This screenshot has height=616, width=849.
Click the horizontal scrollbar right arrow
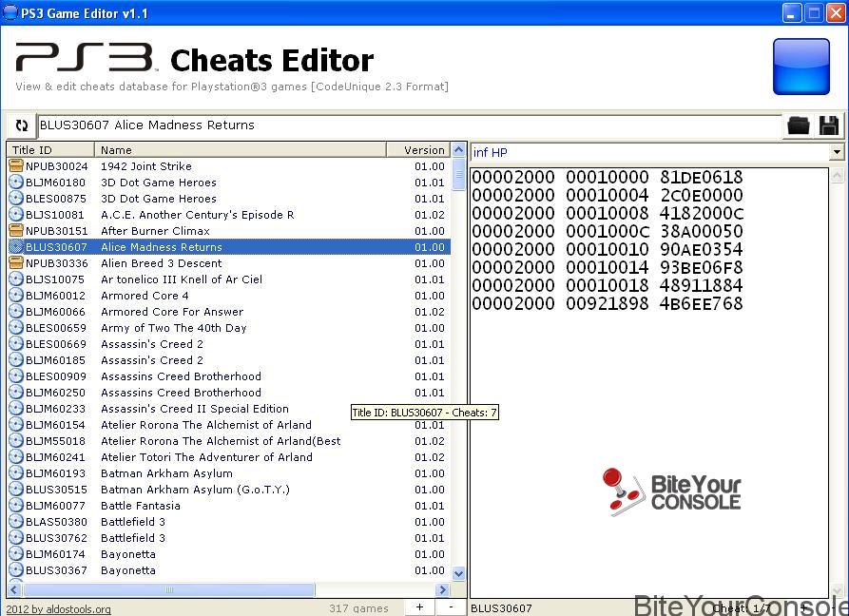(x=443, y=589)
